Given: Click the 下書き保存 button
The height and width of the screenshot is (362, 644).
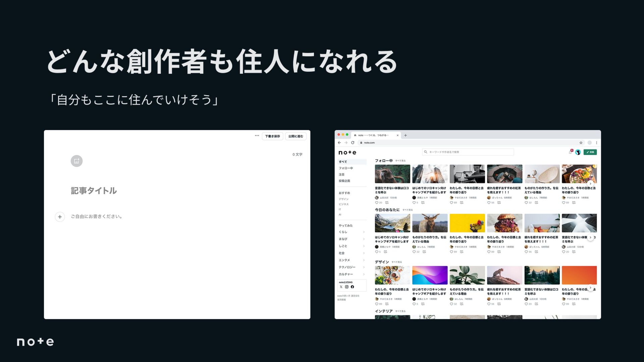Looking at the screenshot, I should [272, 136].
